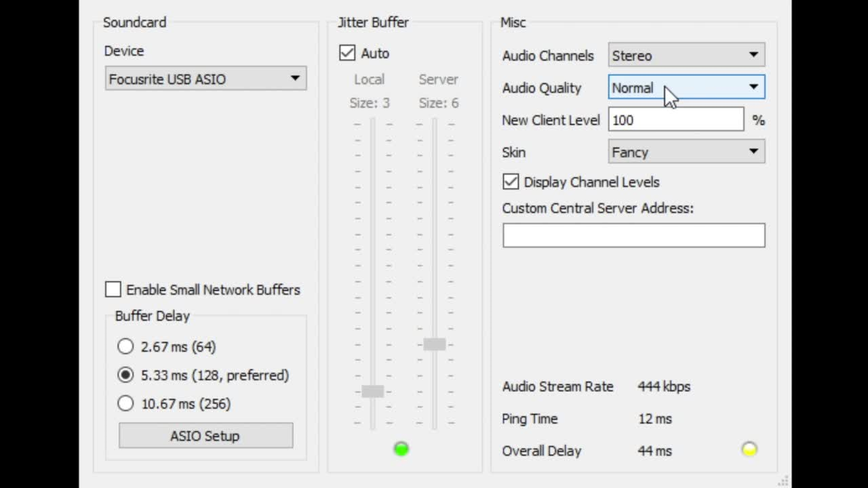868x488 pixels.
Task: Uncheck the Auto jitter buffer option
Action: point(347,53)
